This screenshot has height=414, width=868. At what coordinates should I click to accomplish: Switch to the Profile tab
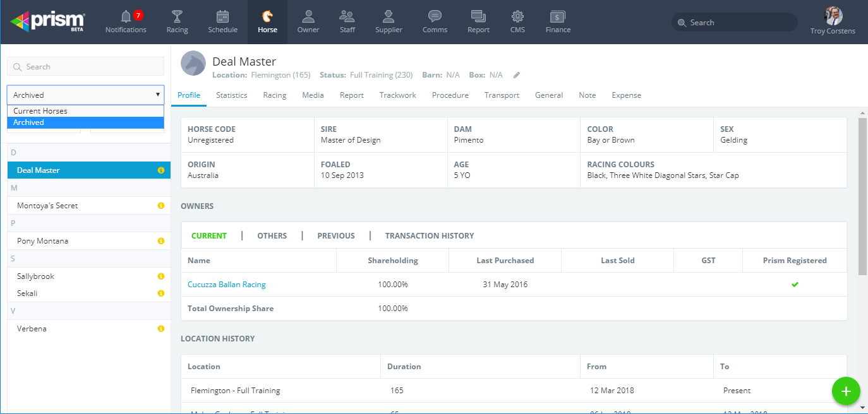click(189, 95)
